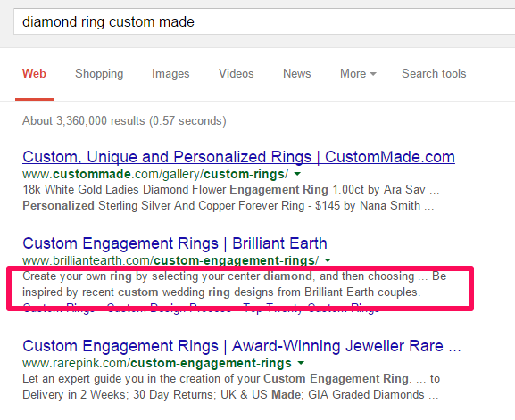This screenshot has width=515, height=420.
Task: Open the CustomMade.com Personalized Rings result
Action: pos(239,157)
